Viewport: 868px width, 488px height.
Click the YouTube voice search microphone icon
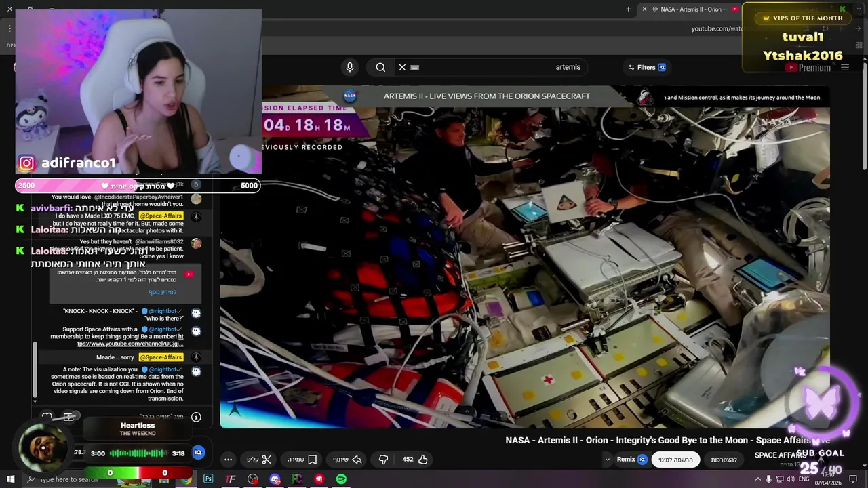pyautogui.click(x=350, y=67)
